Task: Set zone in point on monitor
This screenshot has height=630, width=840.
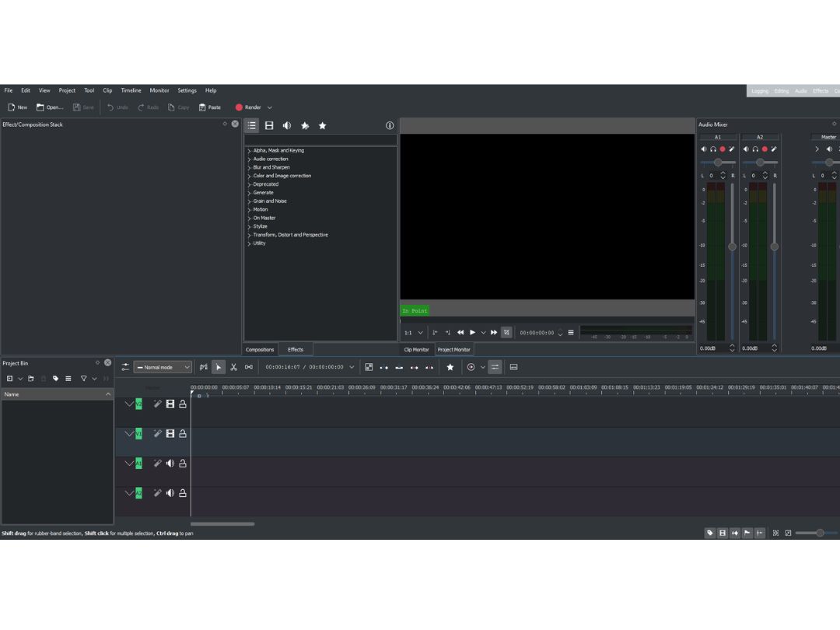Action: coord(435,332)
